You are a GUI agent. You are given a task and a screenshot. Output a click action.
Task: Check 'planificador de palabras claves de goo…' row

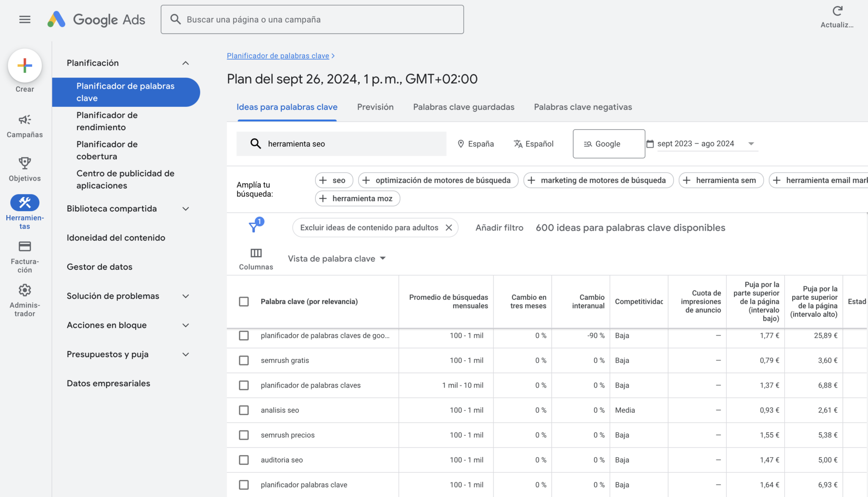pyautogui.click(x=244, y=335)
